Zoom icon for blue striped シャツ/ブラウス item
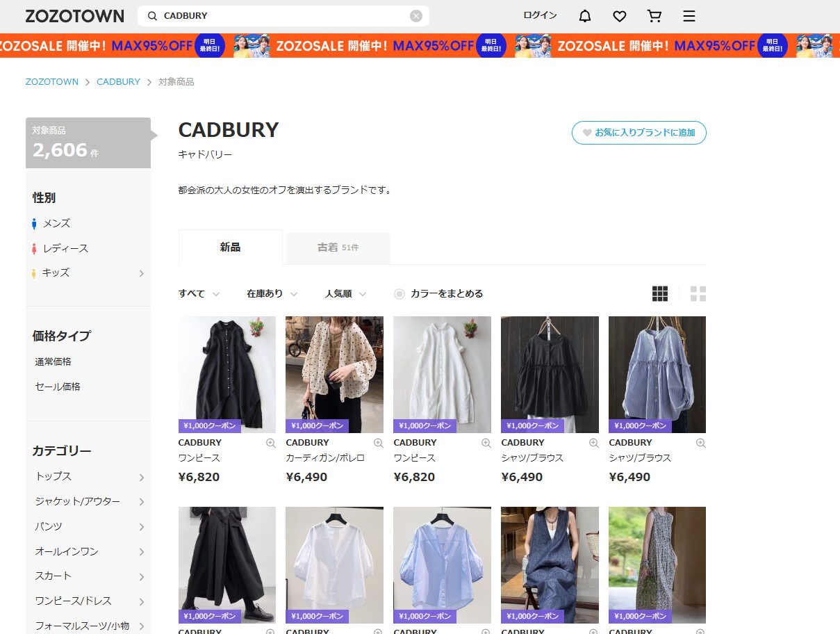The image size is (840, 634). tap(701, 443)
